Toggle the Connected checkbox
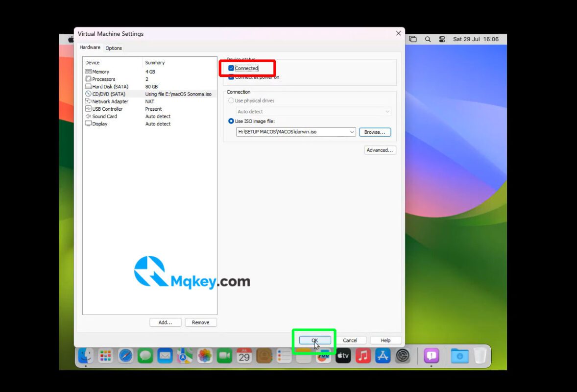 point(231,68)
